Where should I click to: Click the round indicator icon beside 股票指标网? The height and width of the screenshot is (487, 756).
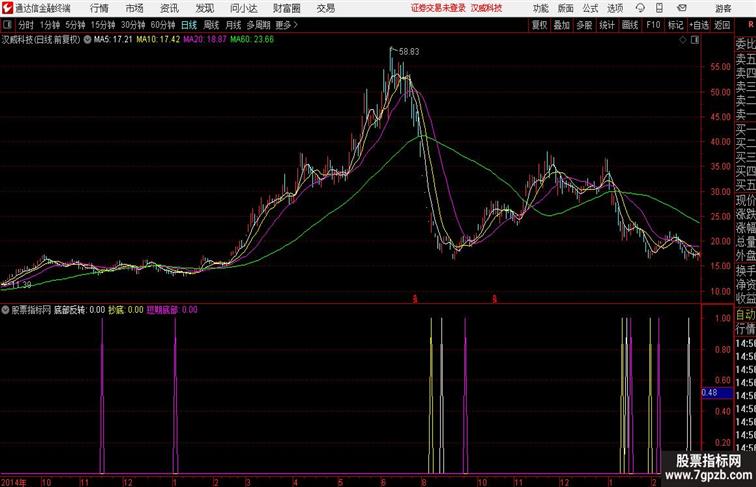[x=5, y=310]
